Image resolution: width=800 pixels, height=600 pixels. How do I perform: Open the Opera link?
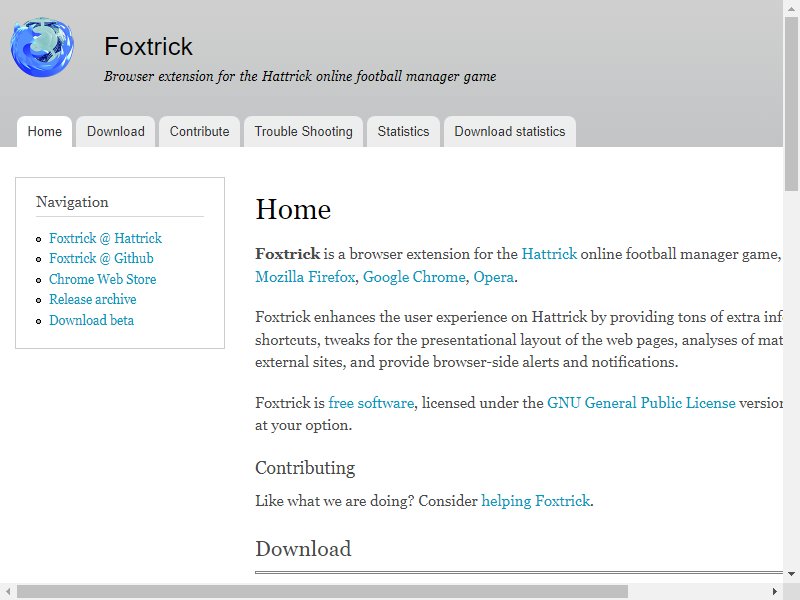coord(493,277)
